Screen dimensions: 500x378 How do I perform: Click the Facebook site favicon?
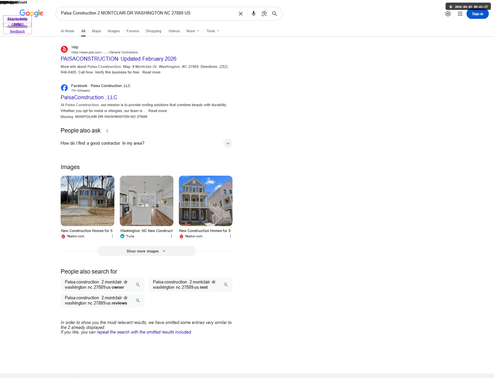(x=64, y=88)
